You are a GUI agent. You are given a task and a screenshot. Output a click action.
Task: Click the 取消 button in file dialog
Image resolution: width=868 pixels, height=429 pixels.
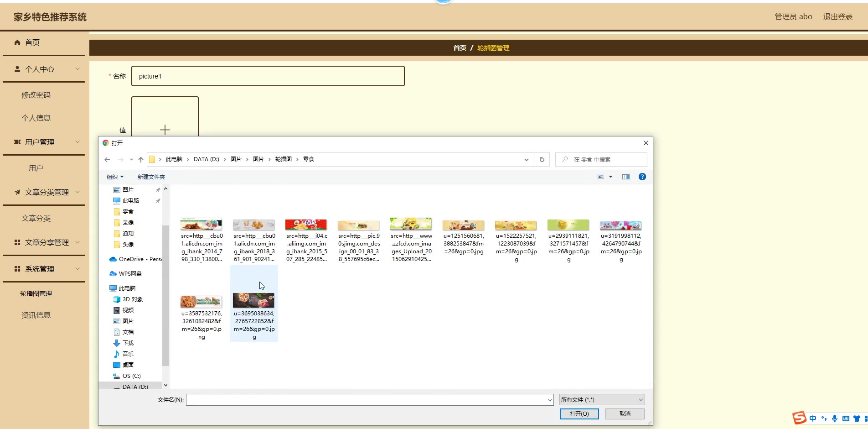[x=625, y=413]
